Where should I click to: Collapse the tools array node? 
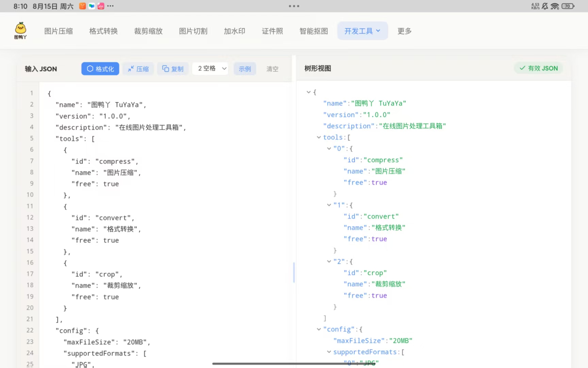click(319, 137)
